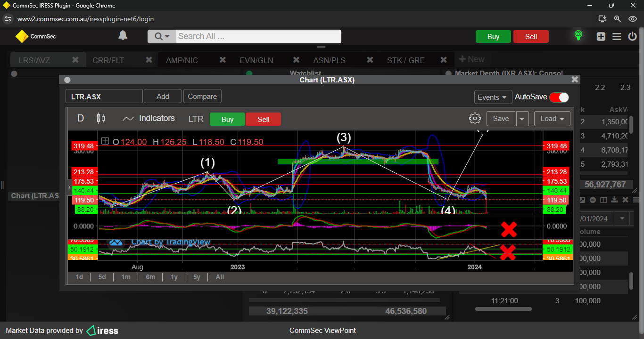Close the Chart (LTR.ASX) window

tap(574, 80)
